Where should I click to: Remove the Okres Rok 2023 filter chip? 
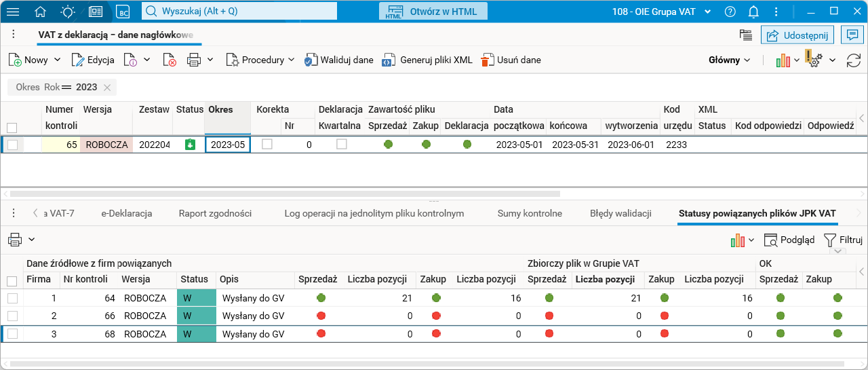tap(107, 87)
